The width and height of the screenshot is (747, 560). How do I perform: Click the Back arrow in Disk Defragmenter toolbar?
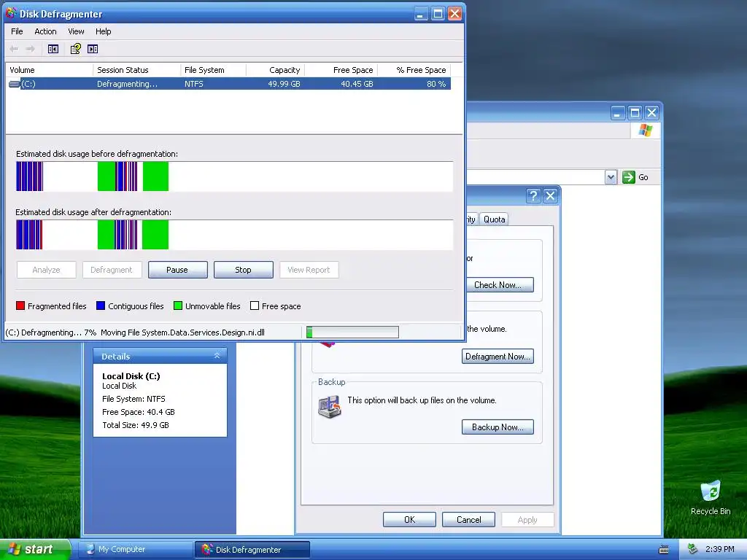(14, 49)
